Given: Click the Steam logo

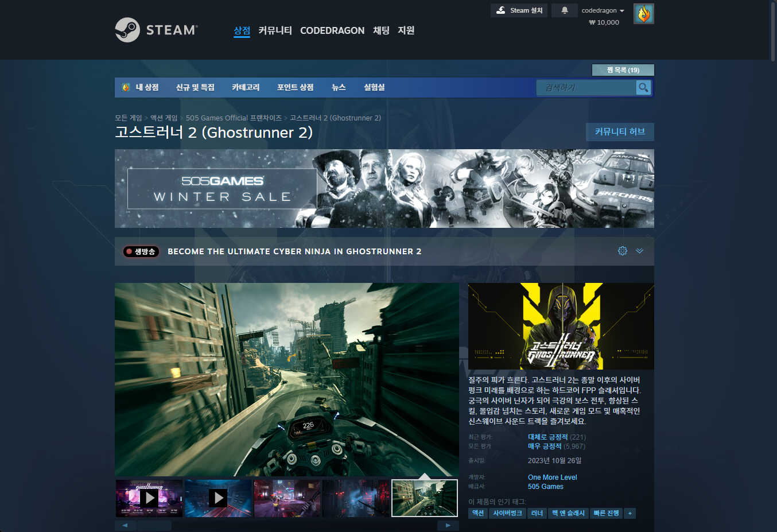Looking at the screenshot, I should click(157, 30).
